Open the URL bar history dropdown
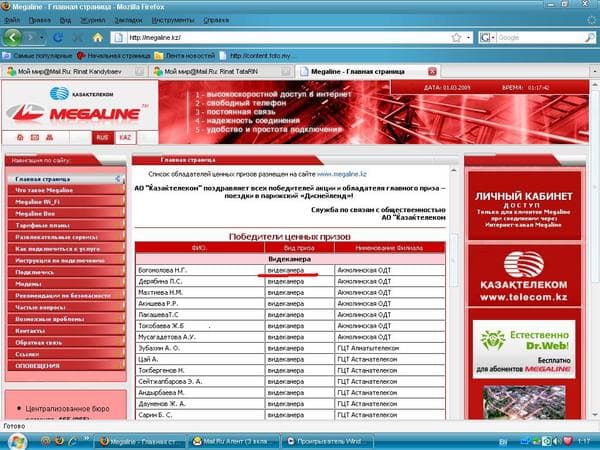Image resolution: width=600 pixels, height=450 pixels. point(468,38)
